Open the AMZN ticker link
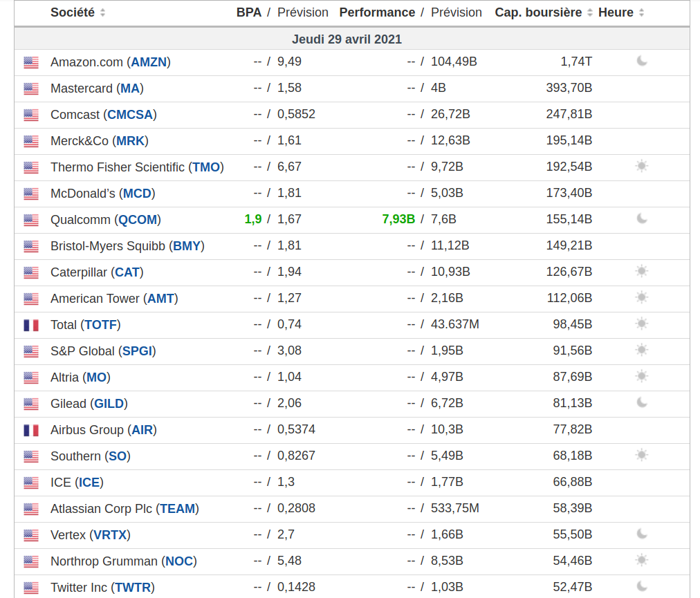Viewport: 700px width, 598px height. [x=149, y=62]
